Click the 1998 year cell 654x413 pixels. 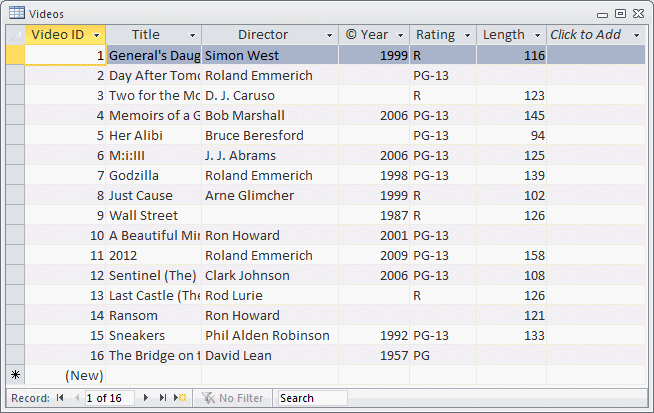374,175
